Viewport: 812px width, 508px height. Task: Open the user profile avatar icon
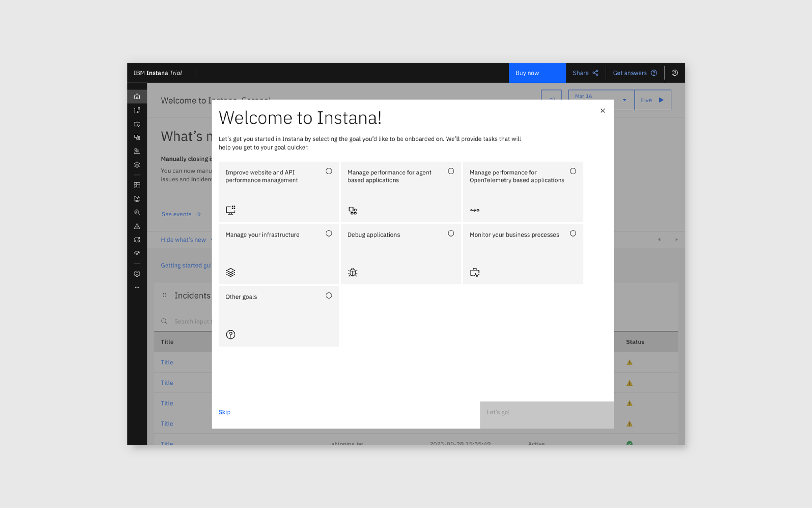click(x=674, y=73)
